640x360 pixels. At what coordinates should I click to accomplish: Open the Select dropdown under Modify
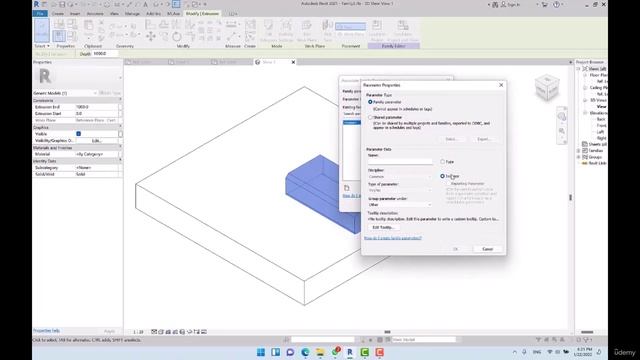42,46
